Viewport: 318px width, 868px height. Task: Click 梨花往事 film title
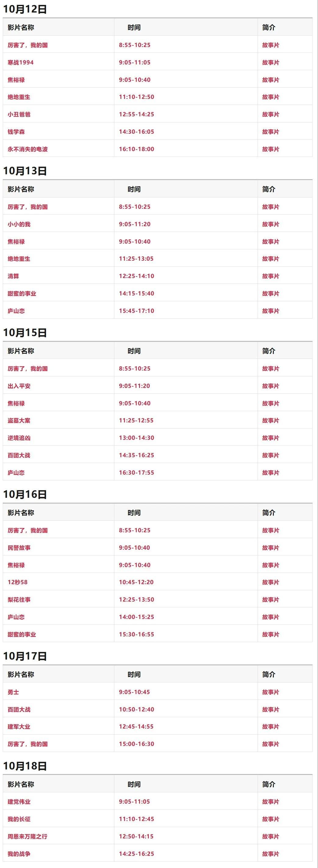coord(19,599)
